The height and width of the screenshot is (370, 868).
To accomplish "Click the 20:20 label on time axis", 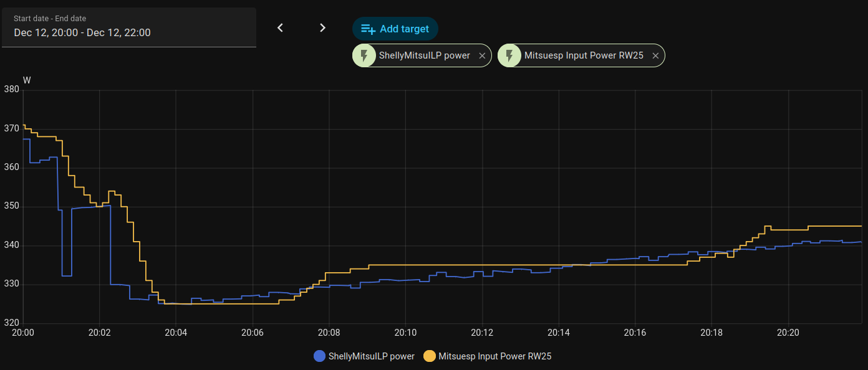I will coord(788,333).
